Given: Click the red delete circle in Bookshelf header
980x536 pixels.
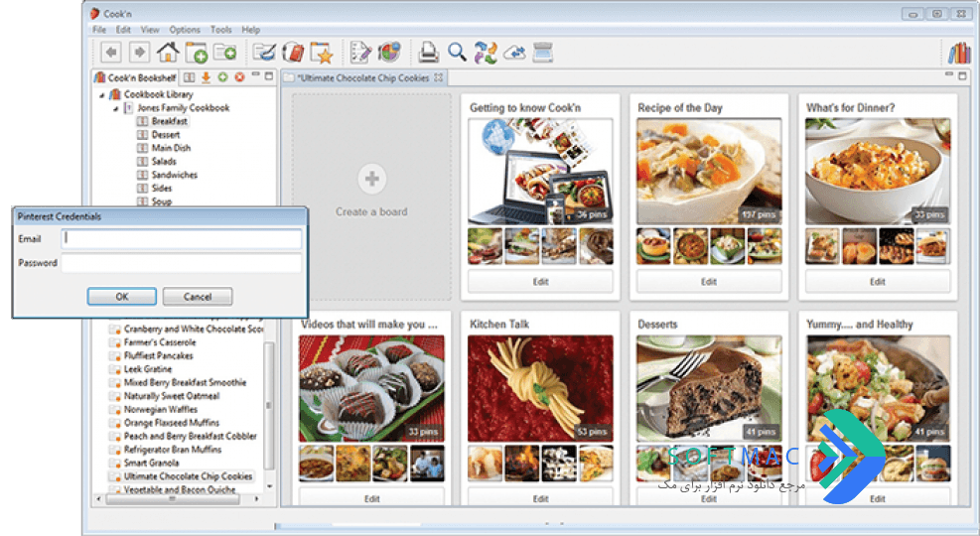Looking at the screenshot, I should point(239,77).
